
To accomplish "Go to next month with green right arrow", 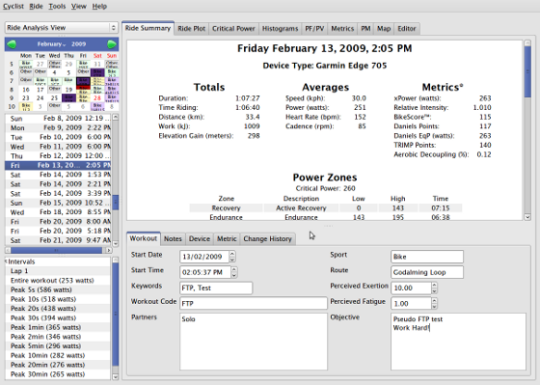I will 112,44.
